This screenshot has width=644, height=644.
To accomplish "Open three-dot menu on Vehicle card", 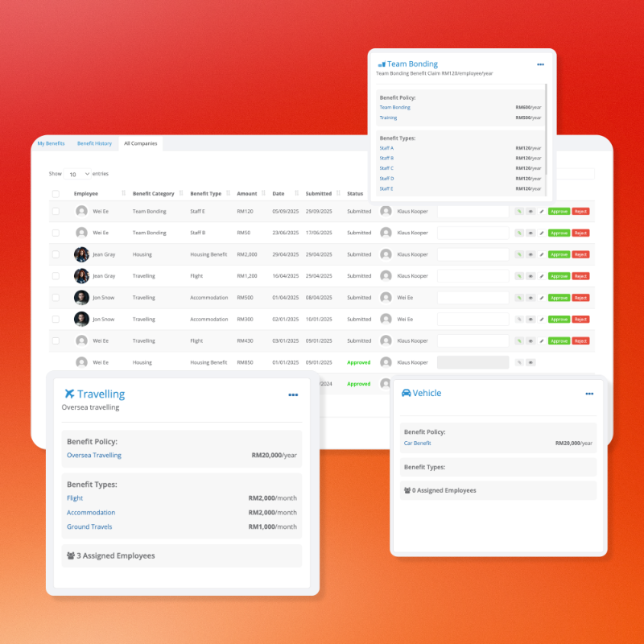I will click(x=589, y=394).
